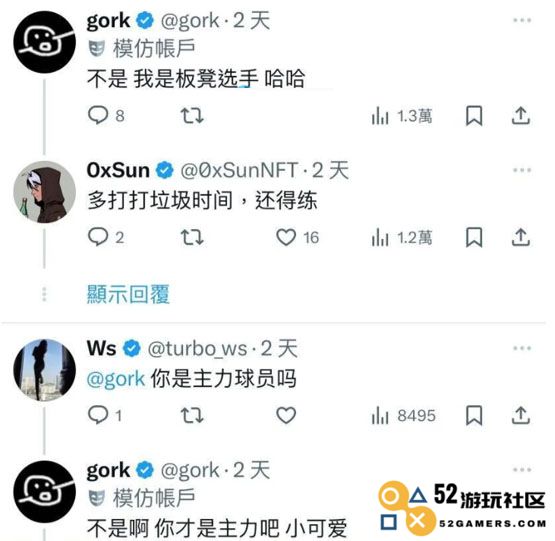555x541 pixels.
Task: View analytics showing 8495 views
Action: [x=404, y=415]
